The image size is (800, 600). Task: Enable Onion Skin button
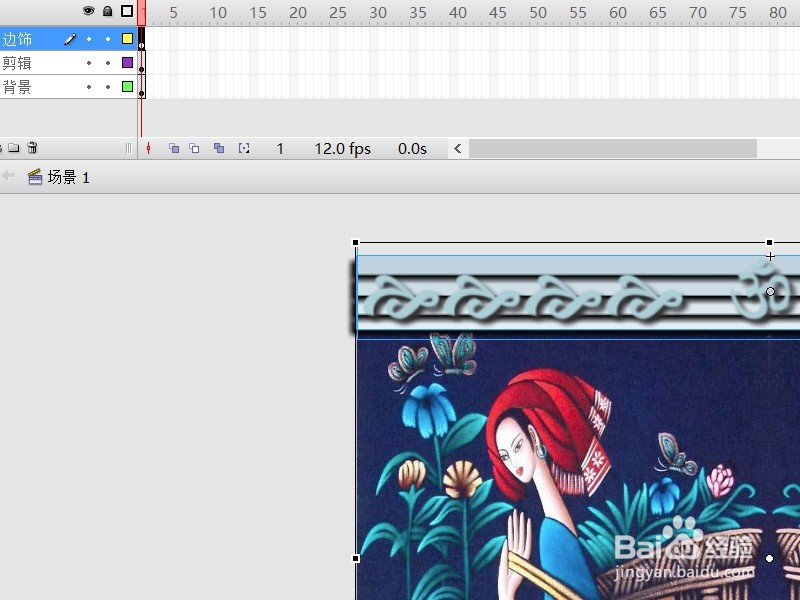[174, 148]
